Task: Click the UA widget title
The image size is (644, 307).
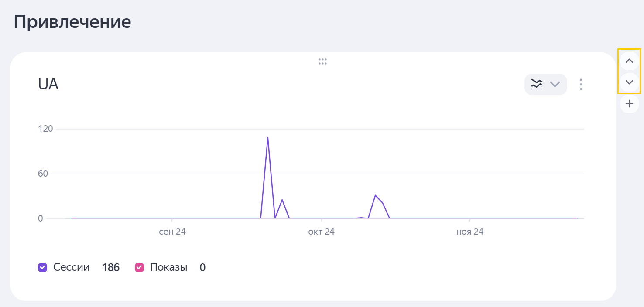Action: pos(48,85)
